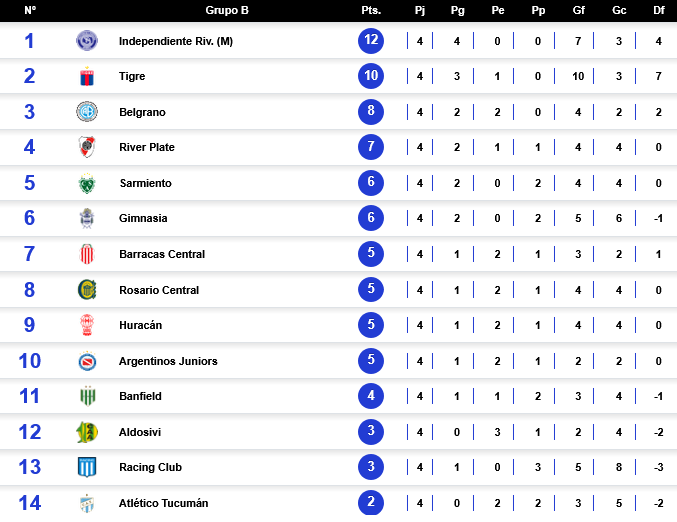Click the Barracas Central crest
Screen dimensions: 677x522
point(87,254)
